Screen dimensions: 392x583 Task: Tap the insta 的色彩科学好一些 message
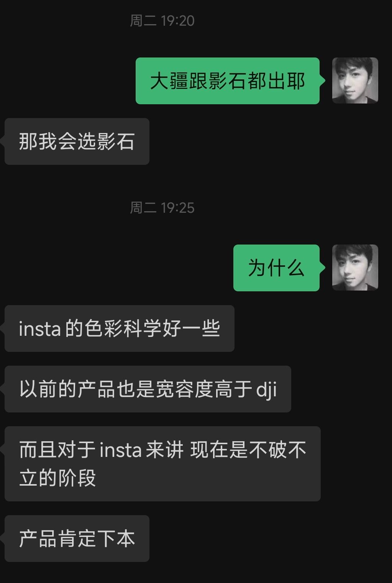pos(120,328)
